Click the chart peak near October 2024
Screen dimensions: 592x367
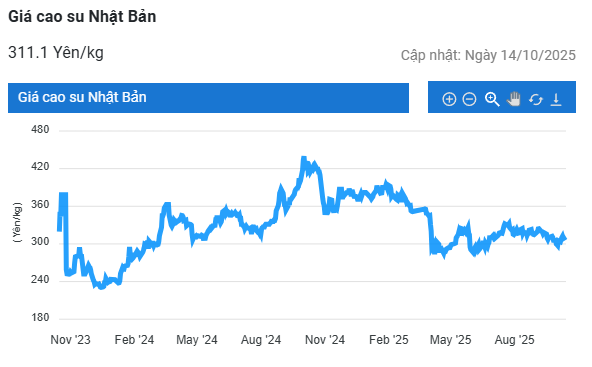(304, 159)
